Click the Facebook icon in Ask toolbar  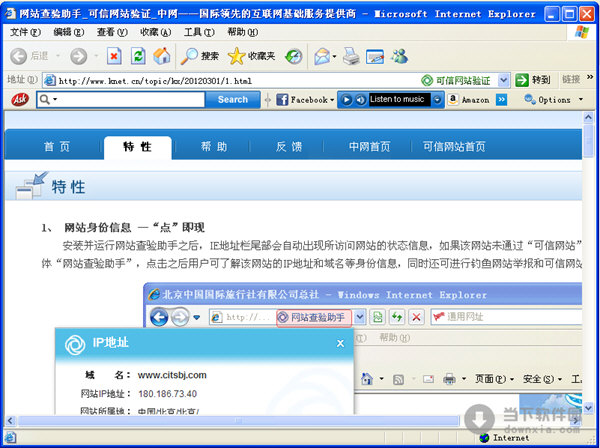click(x=282, y=100)
